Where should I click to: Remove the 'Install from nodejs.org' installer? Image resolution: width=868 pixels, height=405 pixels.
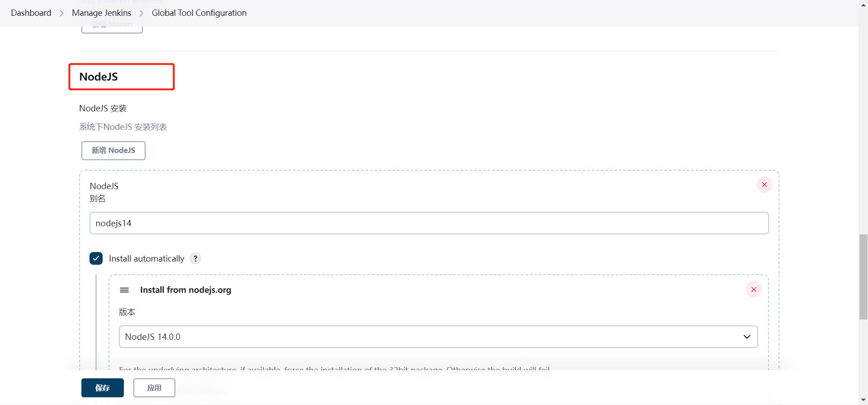coord(753,290)
